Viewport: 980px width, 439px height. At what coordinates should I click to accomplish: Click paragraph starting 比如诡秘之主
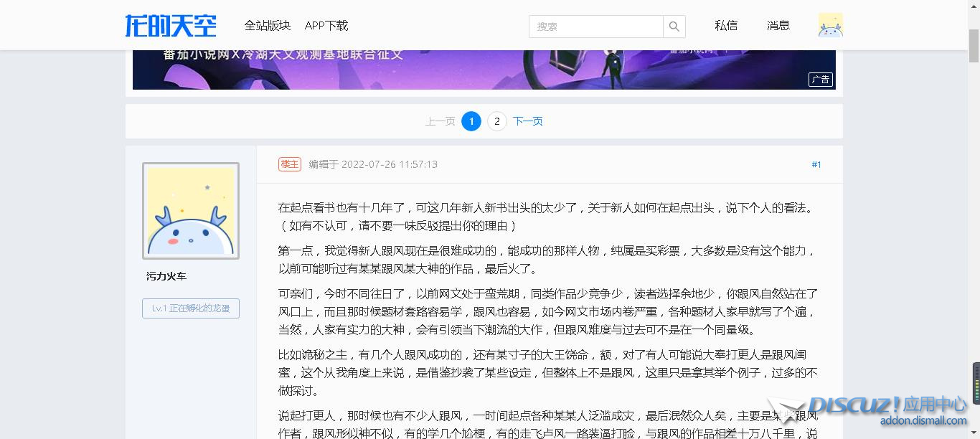(x=548, y=373)
